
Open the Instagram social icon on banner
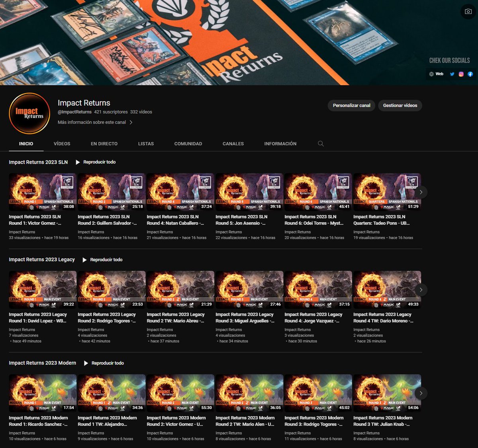click(461, 74)
